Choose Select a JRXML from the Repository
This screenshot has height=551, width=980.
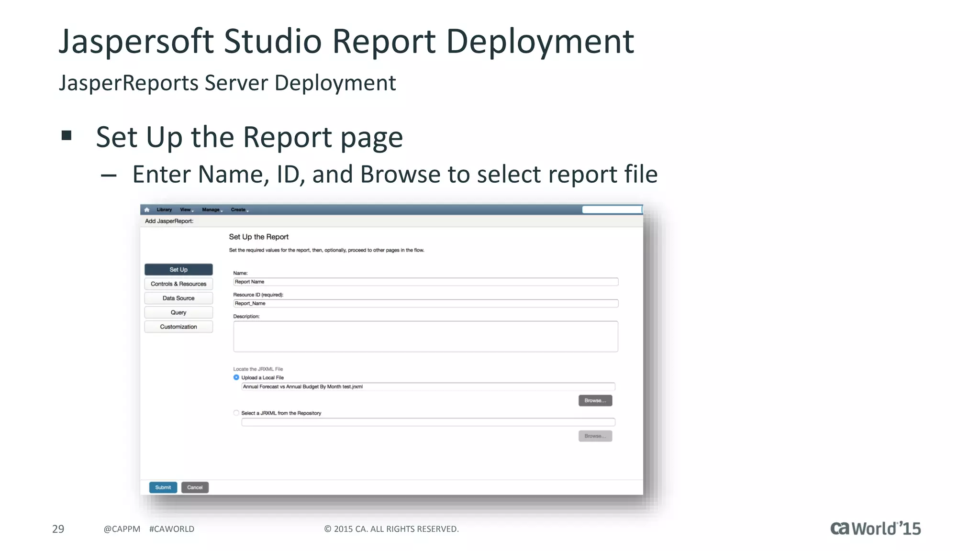pos(236,413)
